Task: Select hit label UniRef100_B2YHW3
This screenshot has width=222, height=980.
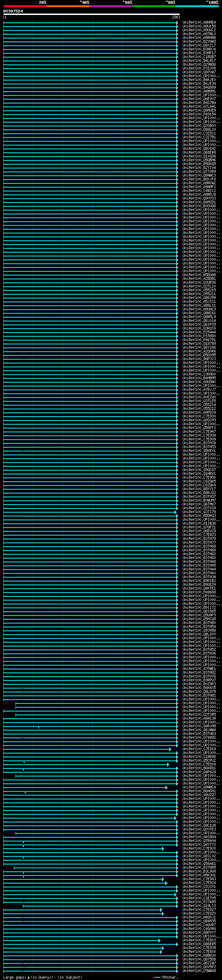Action: tap(199, 41)
